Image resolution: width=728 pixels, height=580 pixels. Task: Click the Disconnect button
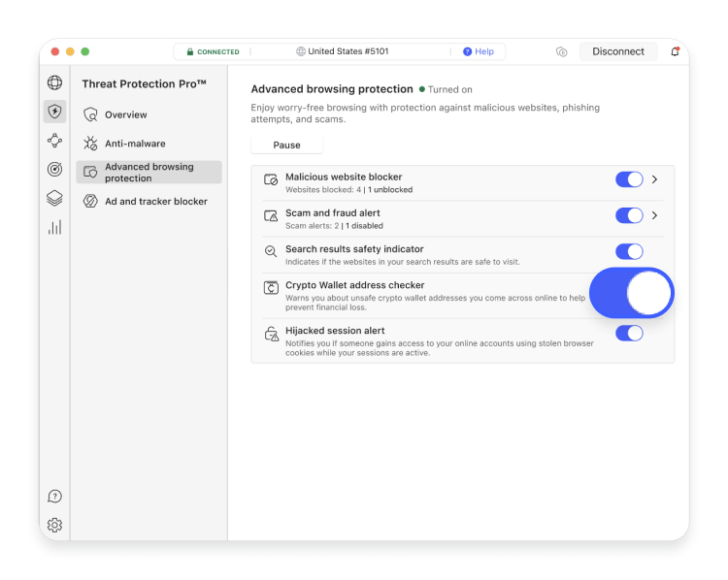pos(617,51)
